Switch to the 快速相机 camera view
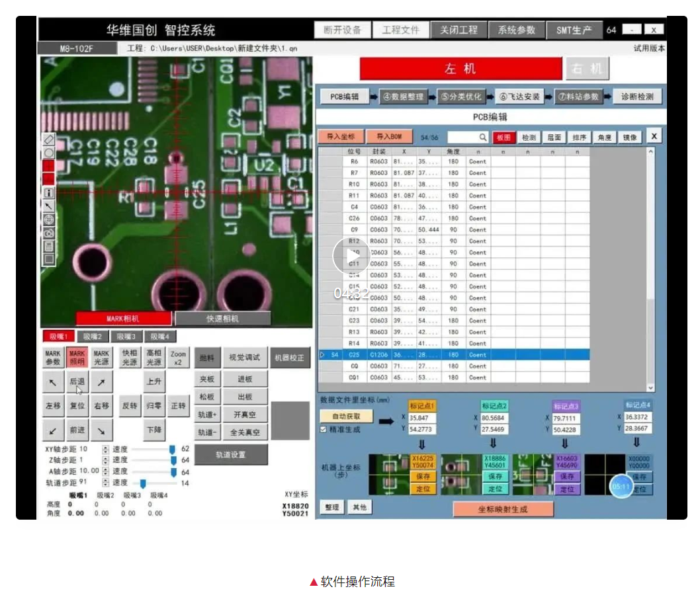This screenshot has height=599, width=700. click(x=222, y=319)
